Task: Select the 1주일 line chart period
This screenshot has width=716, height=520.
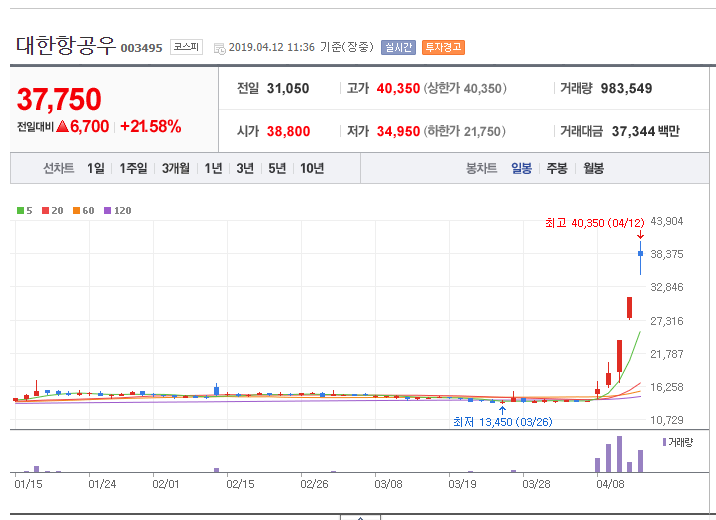Action: [x=133, y=168]
